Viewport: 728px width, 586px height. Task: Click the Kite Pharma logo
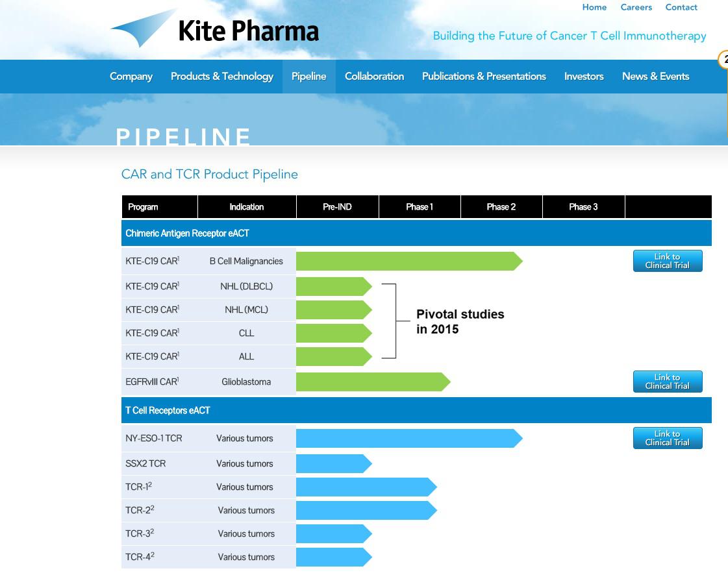pos(216,30)
